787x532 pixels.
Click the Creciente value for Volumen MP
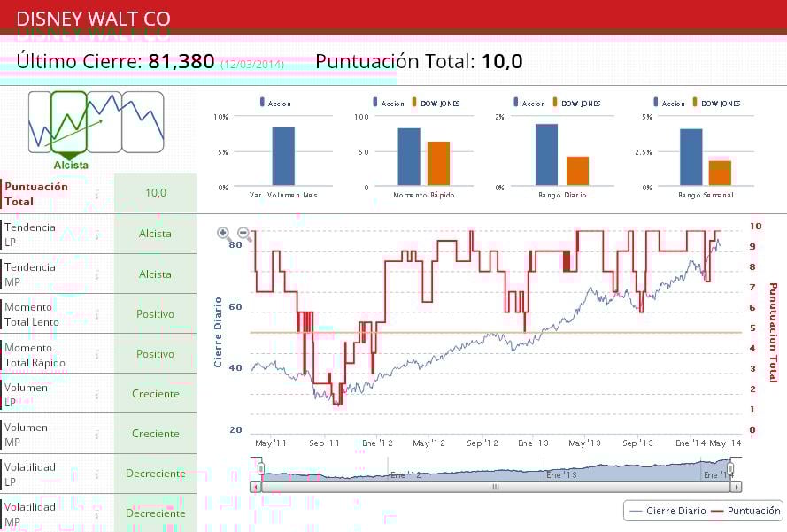156,433
